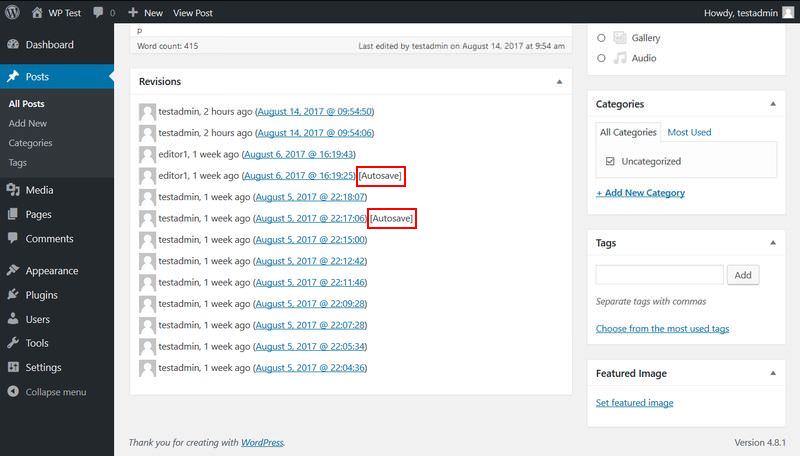
Task: Uncheck the Uncategorized category checkbox
Action: (x=610, y=161)
